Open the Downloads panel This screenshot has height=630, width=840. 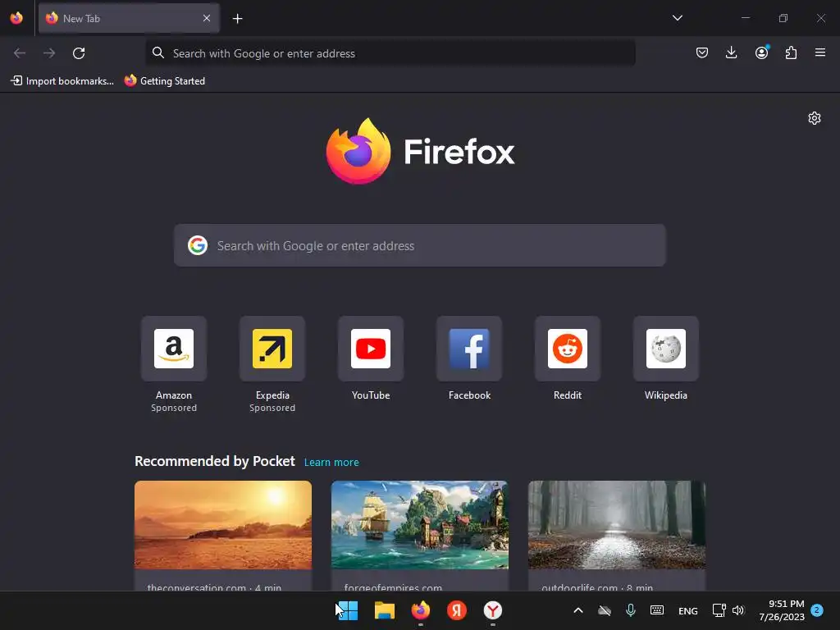[x=731, y=52]
